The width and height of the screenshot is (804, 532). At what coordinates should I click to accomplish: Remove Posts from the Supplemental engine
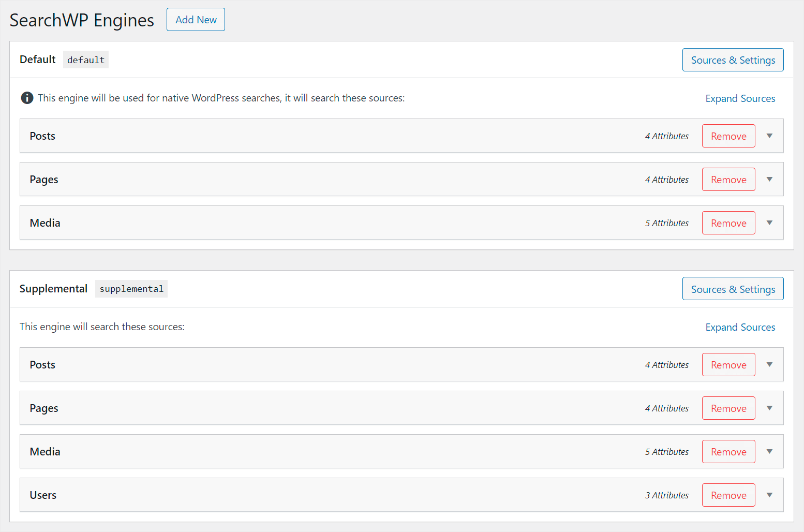click(728, 365)
